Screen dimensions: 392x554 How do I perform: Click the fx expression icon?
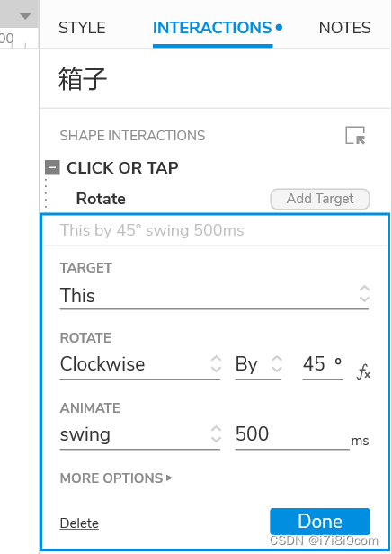click(x=364, y=371)
